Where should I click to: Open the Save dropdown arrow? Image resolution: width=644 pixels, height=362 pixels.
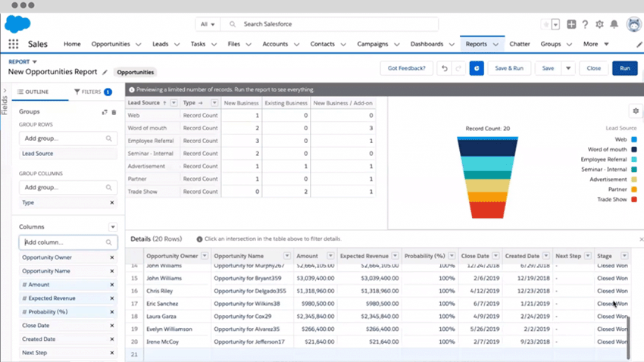click(x=567, y=68)
